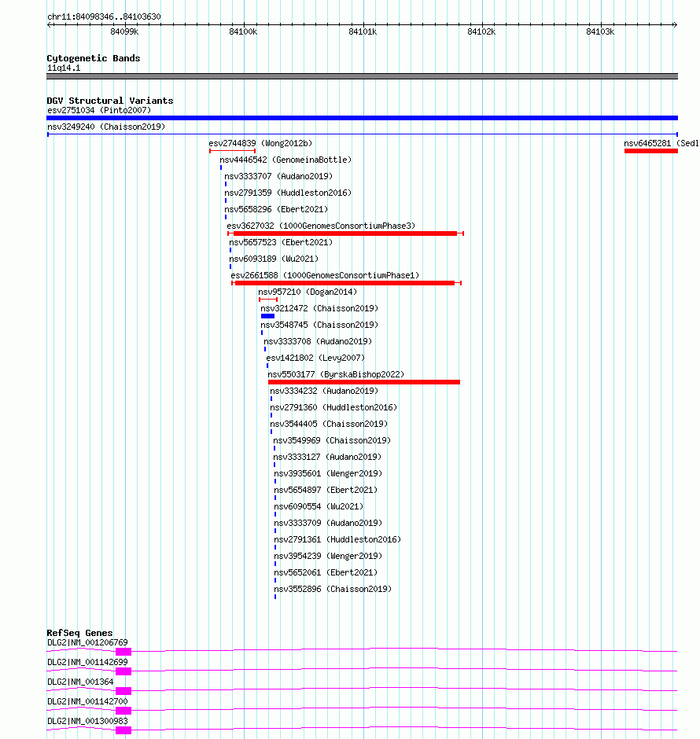The height and width of the screenshot is (739, 700).
Task: Click the nsv3212472 (Chaisson2019) blue bar
Action: tap(267, 316)
